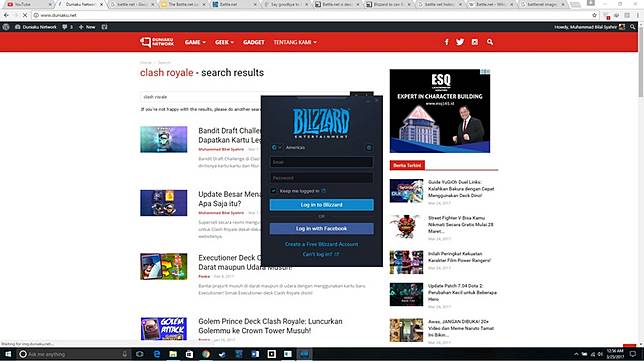Click the Cortana Ask me anything box
The height and width of the screenshot is (362, 644).
pyautogui.click(x=74, y=354)
